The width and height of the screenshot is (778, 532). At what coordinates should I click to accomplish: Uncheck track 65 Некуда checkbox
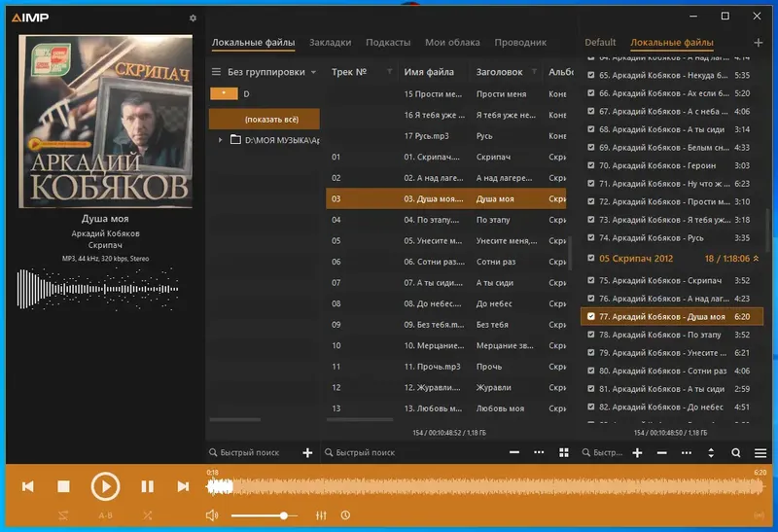(590, 75)
